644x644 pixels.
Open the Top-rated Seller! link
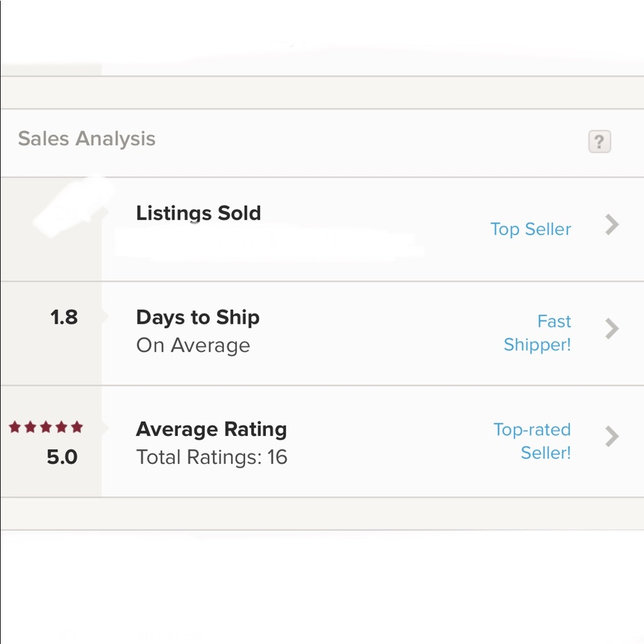[532, 441]
